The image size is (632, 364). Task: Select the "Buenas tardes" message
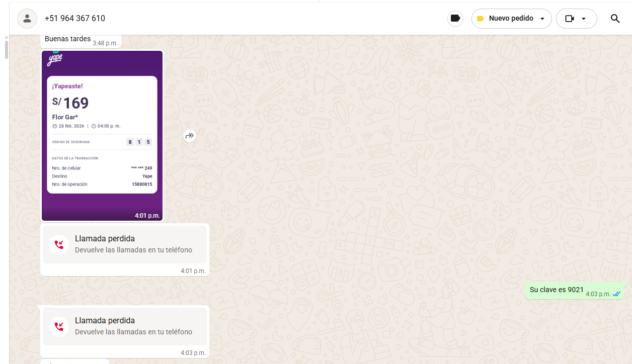pos(67,39)
